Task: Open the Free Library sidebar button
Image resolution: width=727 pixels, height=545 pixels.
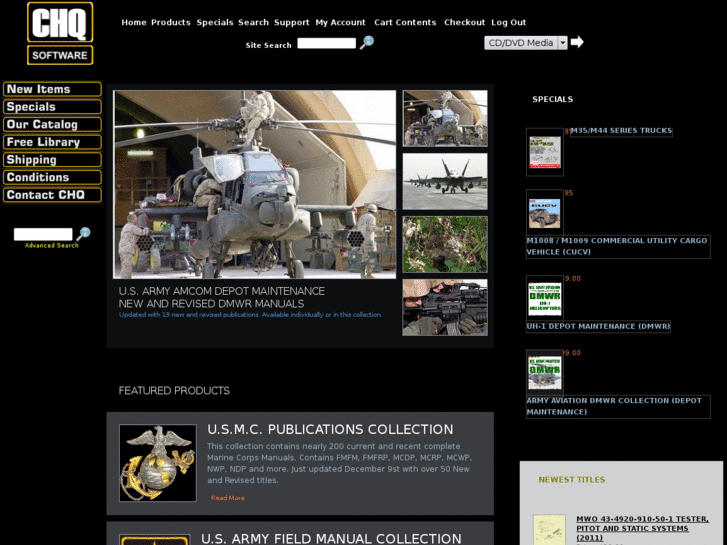Action: pyautogui.click(x=52, y=142)
